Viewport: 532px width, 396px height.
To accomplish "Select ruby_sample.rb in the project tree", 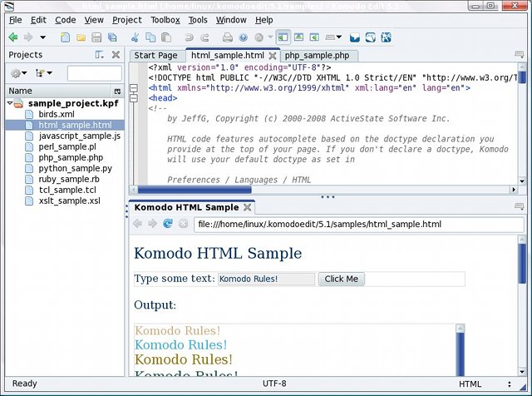I will [x=69, y=180].
